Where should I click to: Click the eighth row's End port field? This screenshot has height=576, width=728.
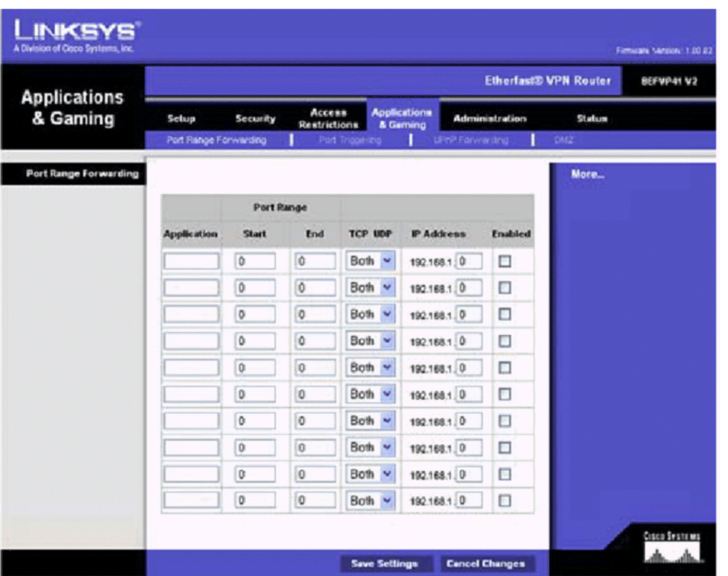[x=316, y=448]
